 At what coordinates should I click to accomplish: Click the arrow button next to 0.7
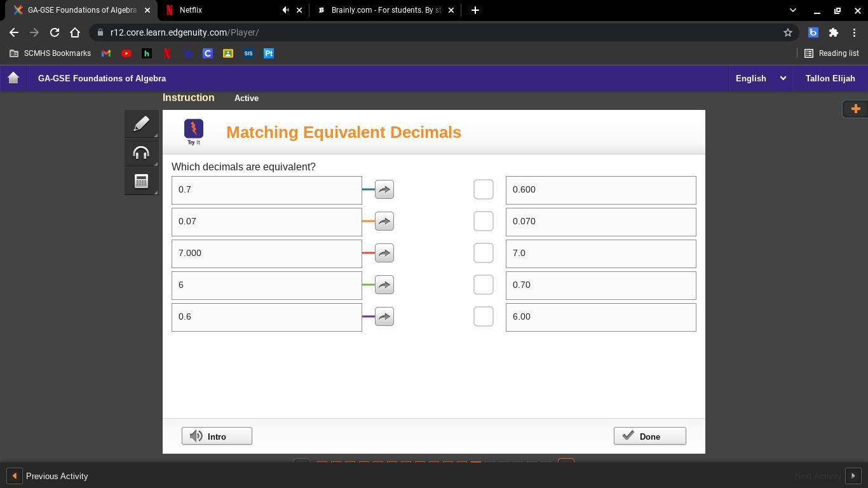point(384,189)
